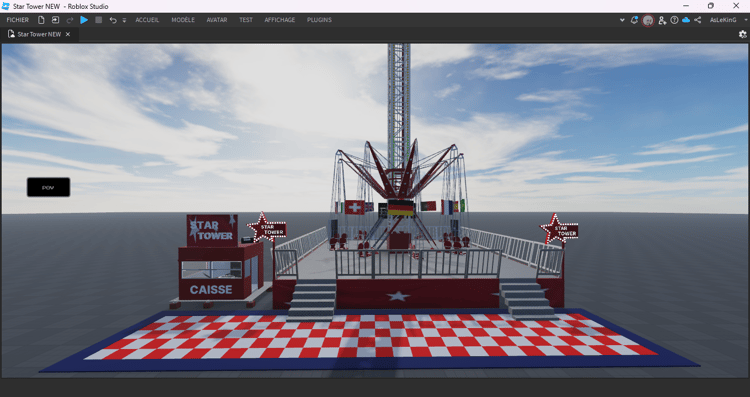Image resolution: width=750 pixels, height=397 pixels.
Task: Start playtest with the blue Play button
Action: [84, 20]
